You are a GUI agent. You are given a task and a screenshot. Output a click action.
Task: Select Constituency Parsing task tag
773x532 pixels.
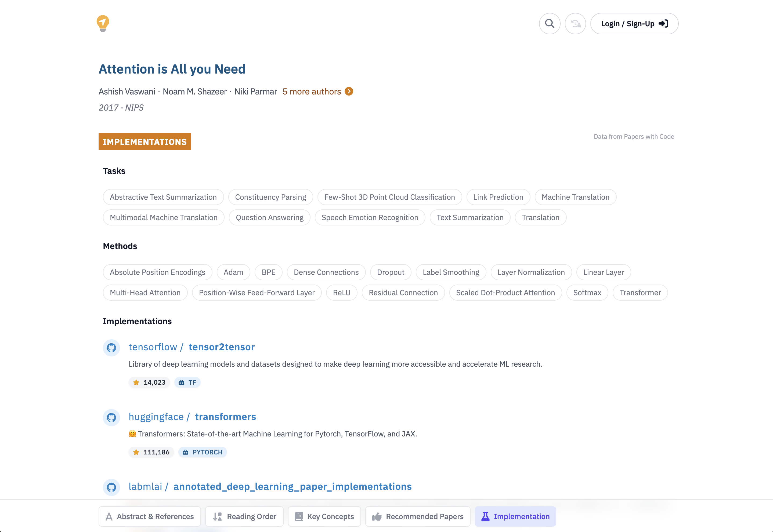pyautogui.click(x=270, y=197)
